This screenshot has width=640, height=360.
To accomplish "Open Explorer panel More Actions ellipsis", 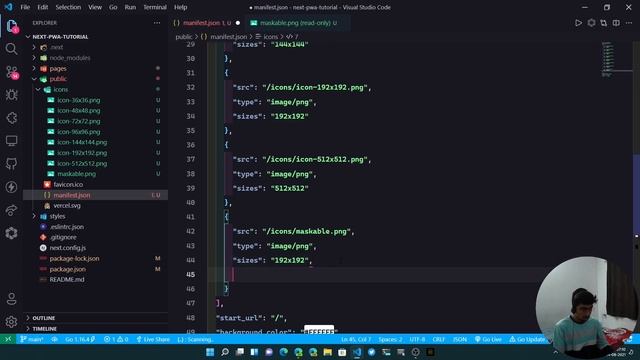I will [x=157, y=23].
